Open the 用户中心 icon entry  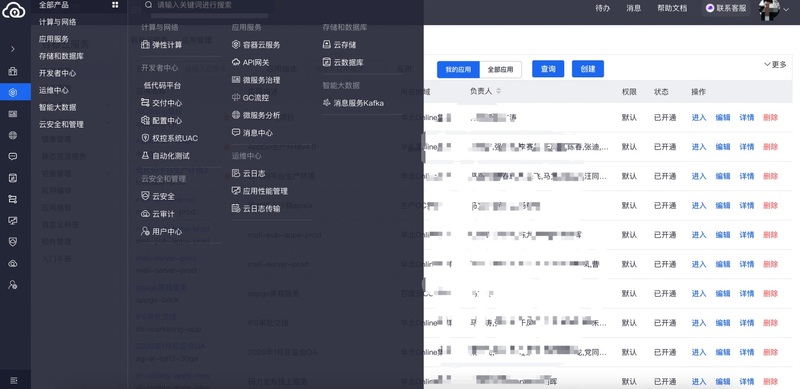click(145, 231)
